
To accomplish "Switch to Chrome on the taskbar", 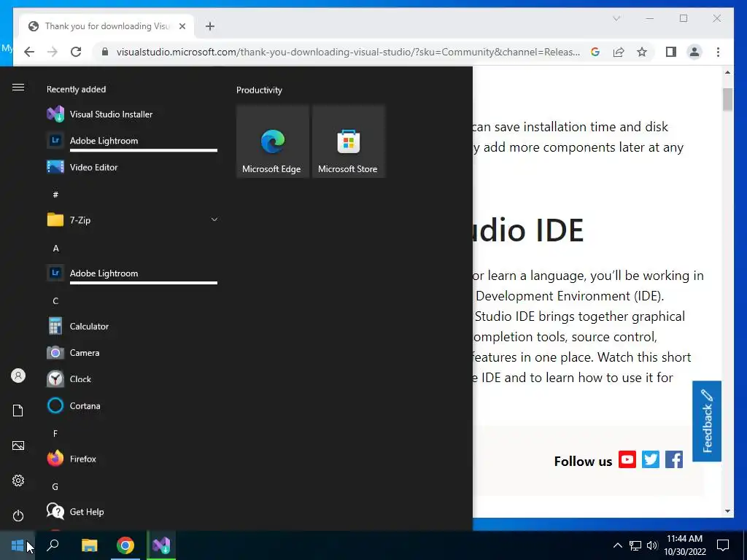I will click(125, 545).
